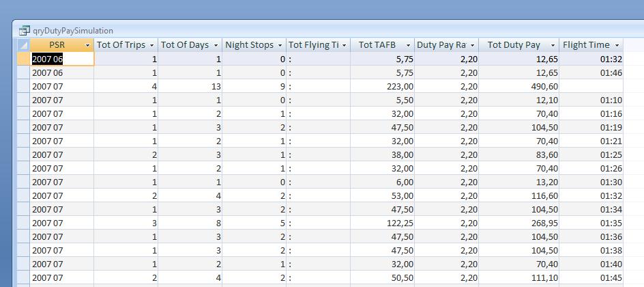Open the Flight Time column dropdown
Screen dimensions: 644x287
(617, 45)
